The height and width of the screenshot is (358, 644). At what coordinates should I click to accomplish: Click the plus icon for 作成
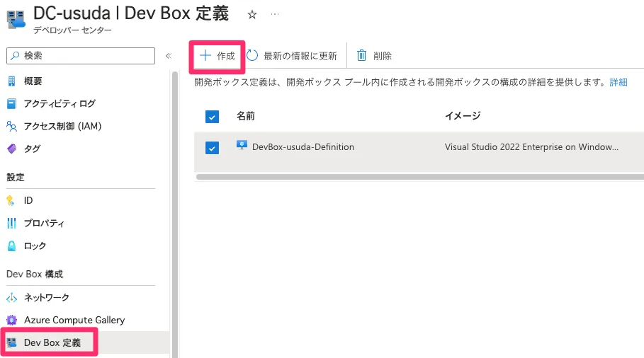pos(205,55)
